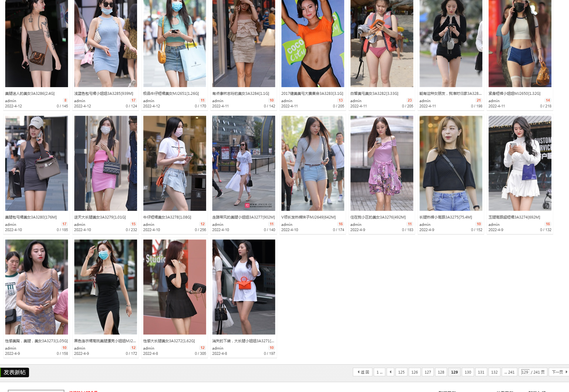Open title link ending 3A3273[1.05G]
The height and width of the screenshot is (392, 569).
(37, 341)
